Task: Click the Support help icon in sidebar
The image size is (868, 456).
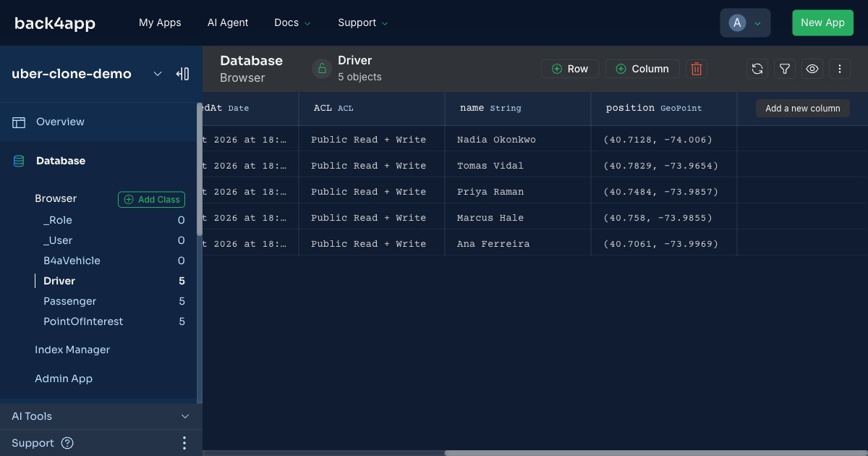Action: [67, 443]
